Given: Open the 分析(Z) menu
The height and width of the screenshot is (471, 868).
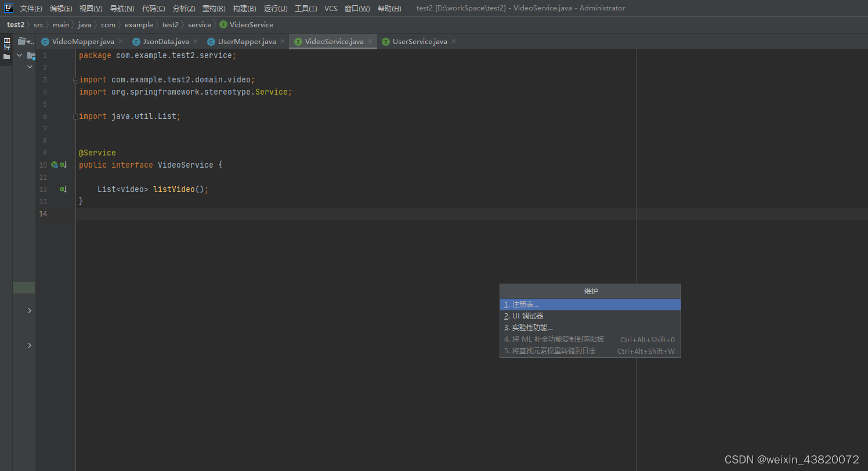Looking at the screenshot, I should [184, 9].
